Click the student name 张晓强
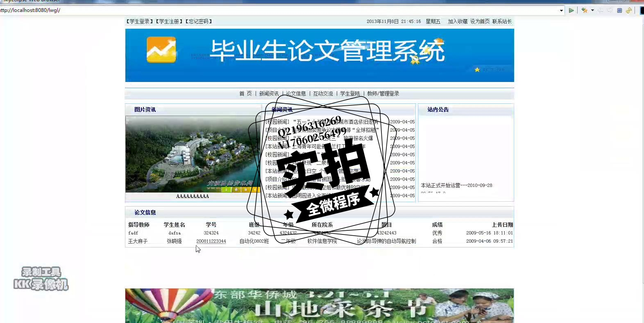Screen dimensions: 644x323 pyautogui.click(x=174, y=241)
